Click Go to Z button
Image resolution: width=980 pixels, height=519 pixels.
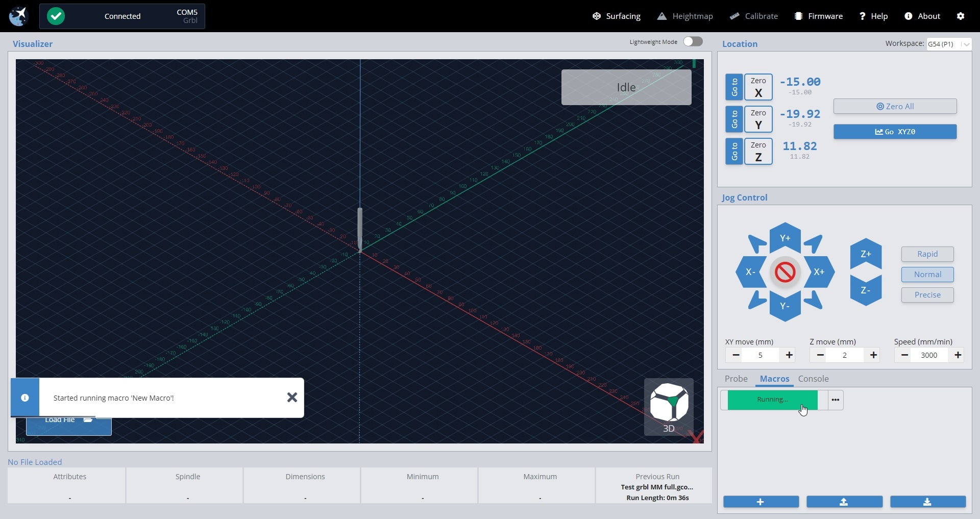pyautogui.click(x=734, y=151)
